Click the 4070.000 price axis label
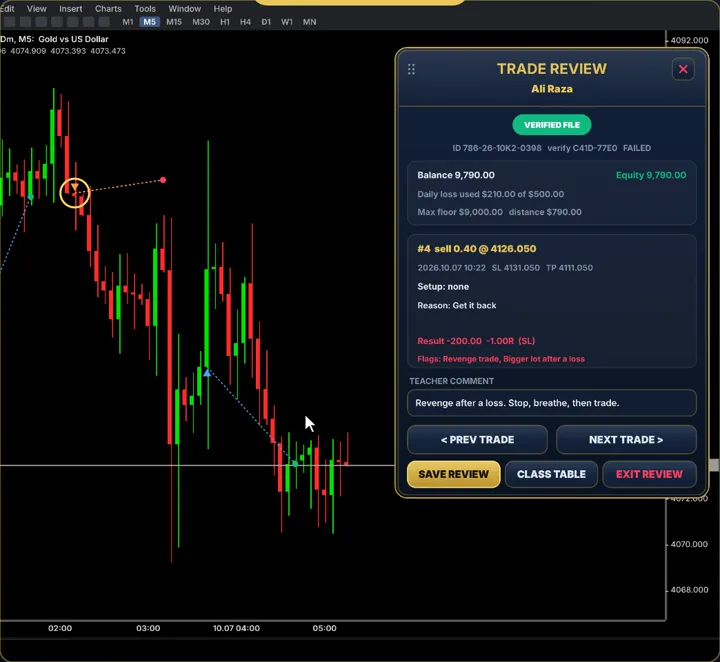The image size is (720, 662). [689, 544]
